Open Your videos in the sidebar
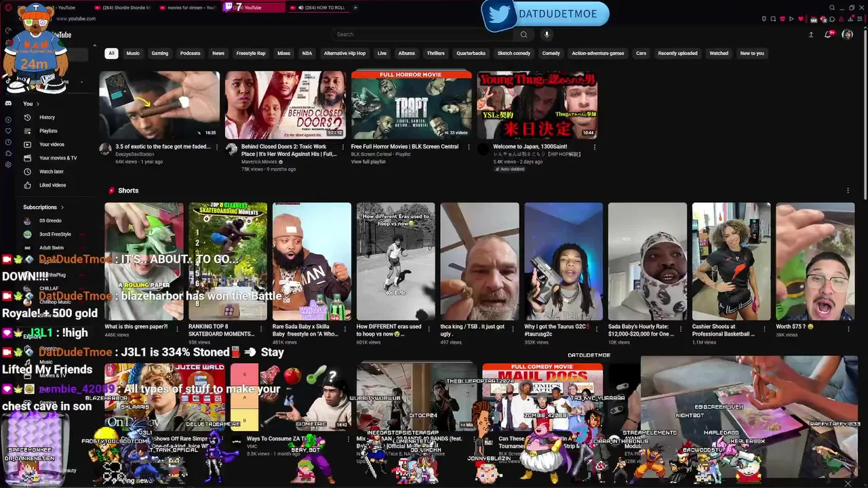868x488 pixels. pyautogui.click(x=51, y=144)
